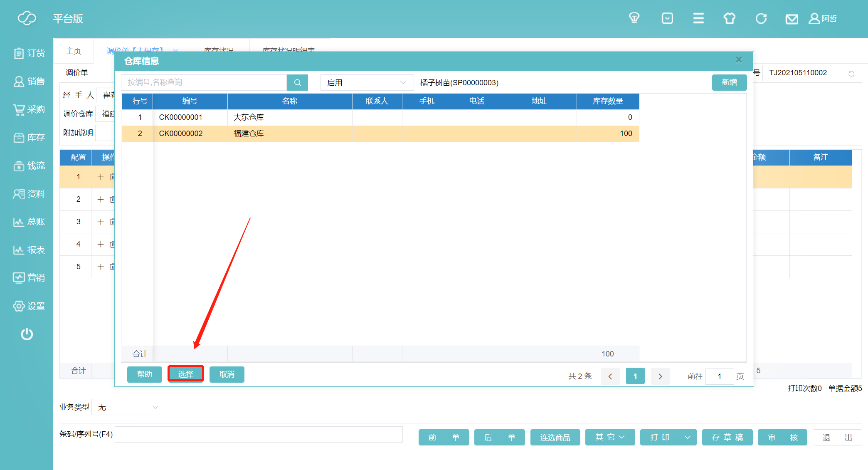Expand the 打印 dropdown arrow
The height and width of the screenshot is (470, 868).
click(688, 437)
